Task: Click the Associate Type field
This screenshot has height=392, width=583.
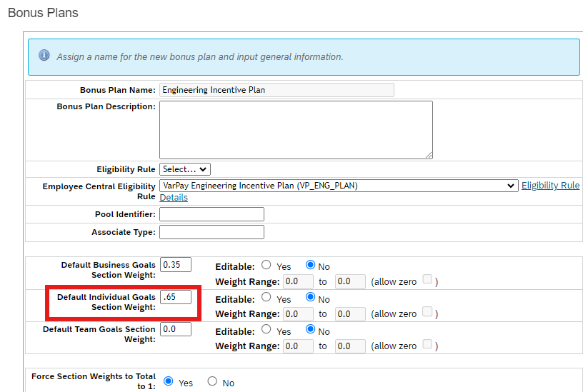Action: (211, 232)
